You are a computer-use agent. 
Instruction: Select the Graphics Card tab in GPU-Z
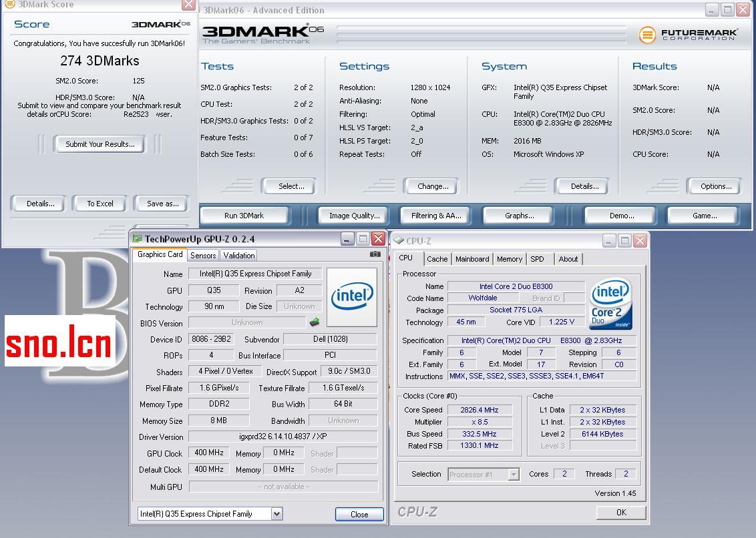160,254
